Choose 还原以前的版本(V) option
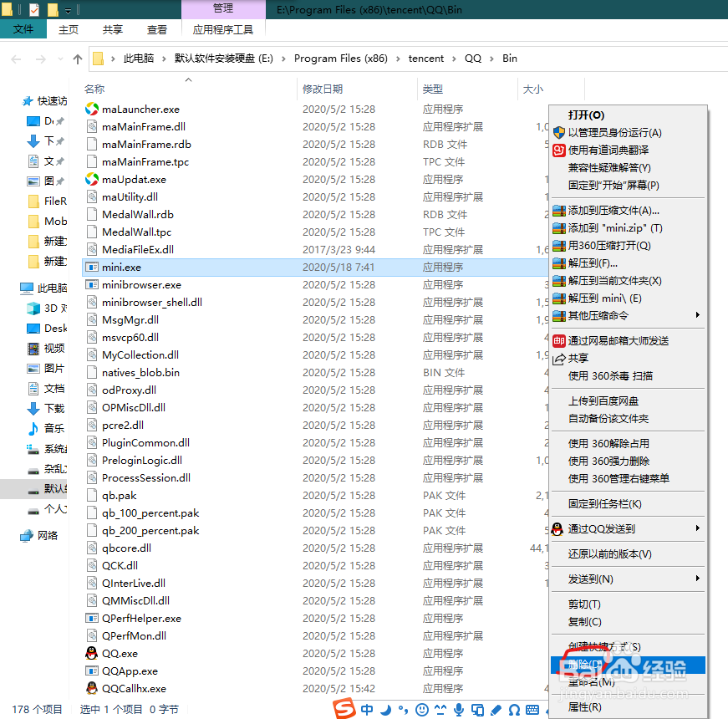728x719 pixels. coord(629,553)
